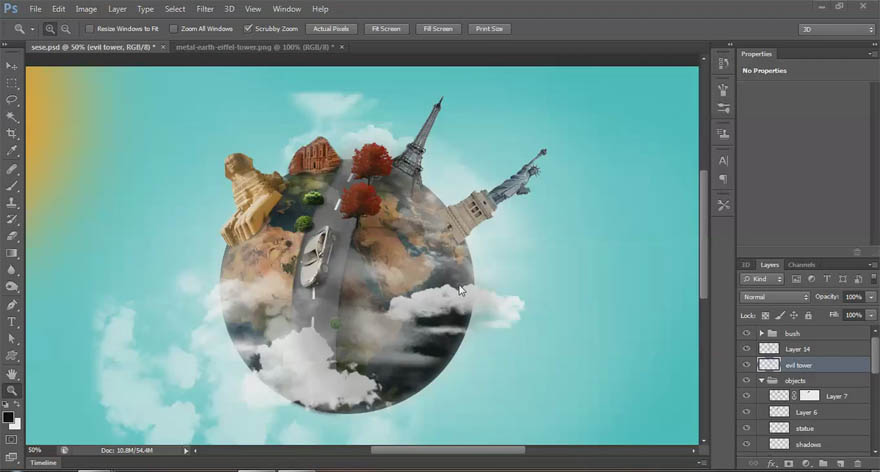The height and width of the screenshot is (472, 880).
Task: Hide the bush group layer
Action: (746, 333)
